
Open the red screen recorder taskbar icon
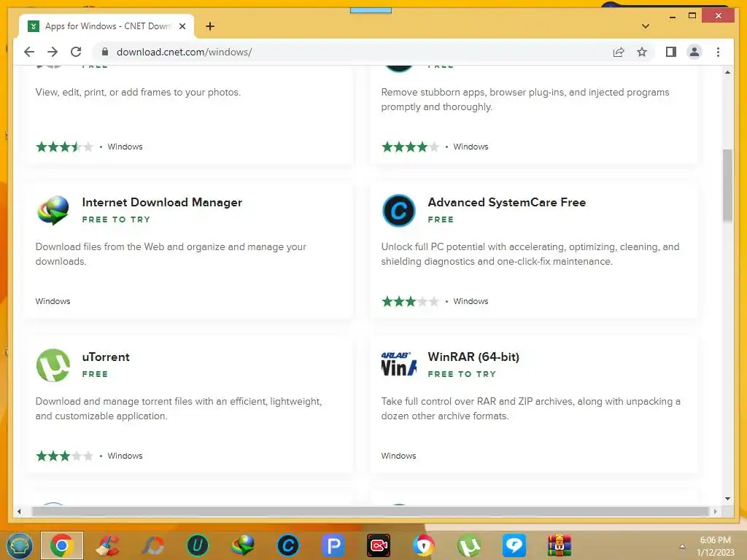pyautogui.click(x=379, y=545)
